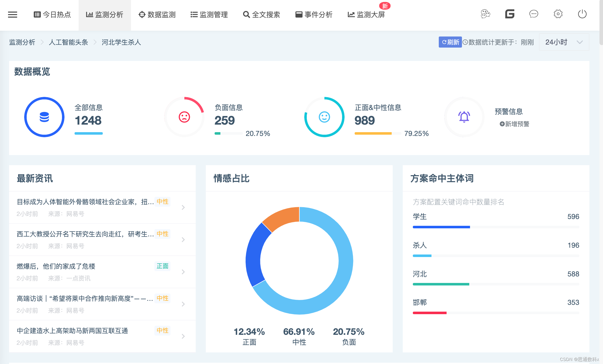The image size is (603, 364).
Task: Open the chat message bubble icon
Action: (x=533, y=14)
